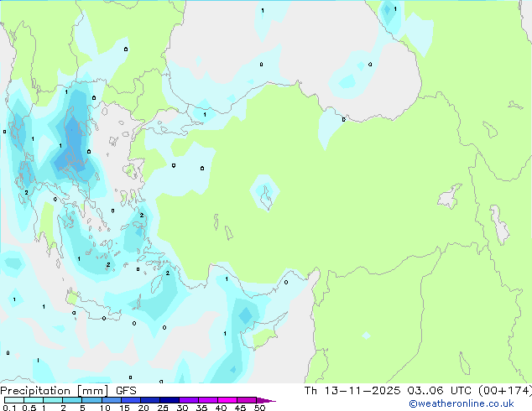Click the '0.1' legend scale label
The width and height of the screenshot is (532, 411).
pyautogui.click(x=9, y=408)
